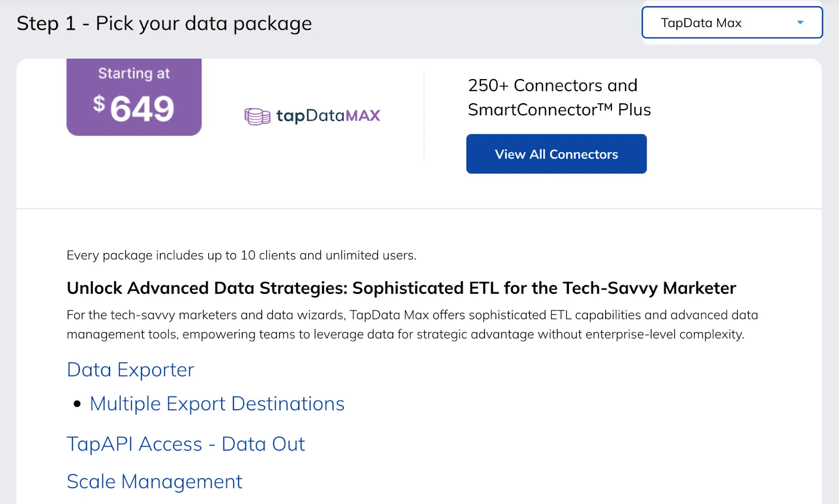Viewport: 839px width, 504px height.
Task: Click the dollar sign in price badge
Action: tap(99, 103)
